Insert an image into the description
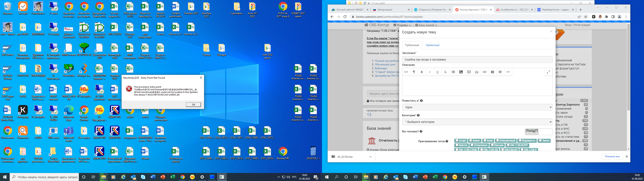 461,72
